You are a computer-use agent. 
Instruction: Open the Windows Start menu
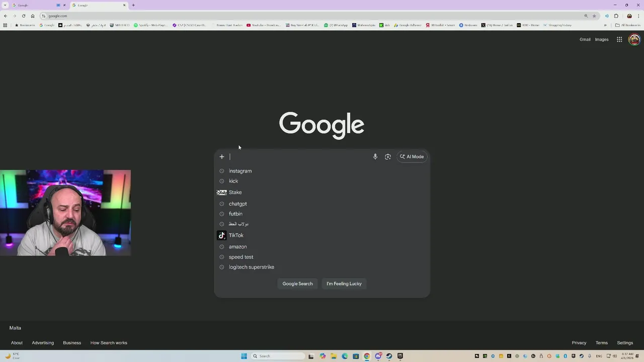point(244,356)
